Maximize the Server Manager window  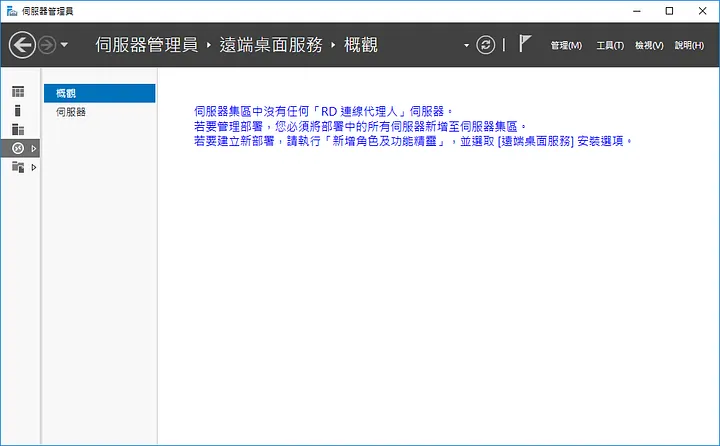(x=669, y=11)
